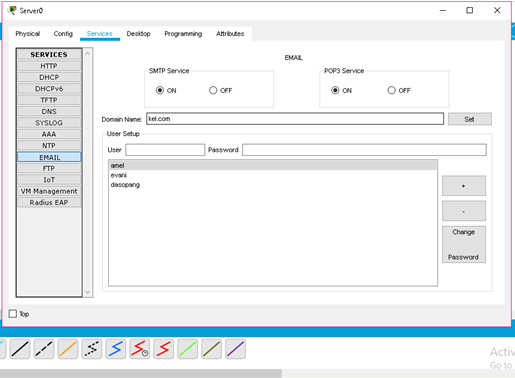Select the plain red serial DTE cable icon

click(x=164, y=349)
